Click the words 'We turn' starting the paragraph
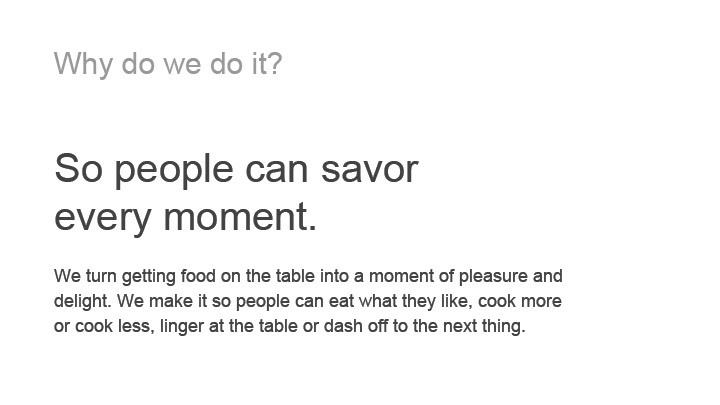Image resolution: width=720 pixels, height=405 pixels. pos(85,276)
